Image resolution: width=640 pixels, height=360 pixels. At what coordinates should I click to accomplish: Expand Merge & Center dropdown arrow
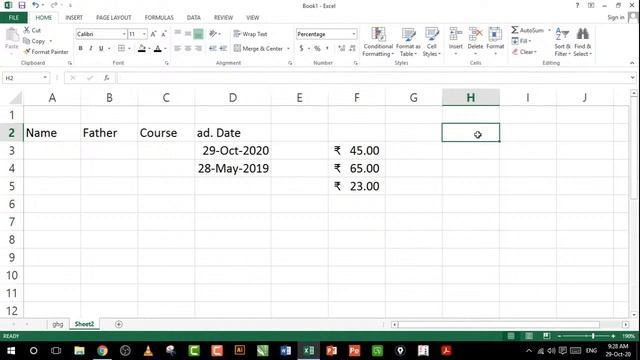[289, 49]
